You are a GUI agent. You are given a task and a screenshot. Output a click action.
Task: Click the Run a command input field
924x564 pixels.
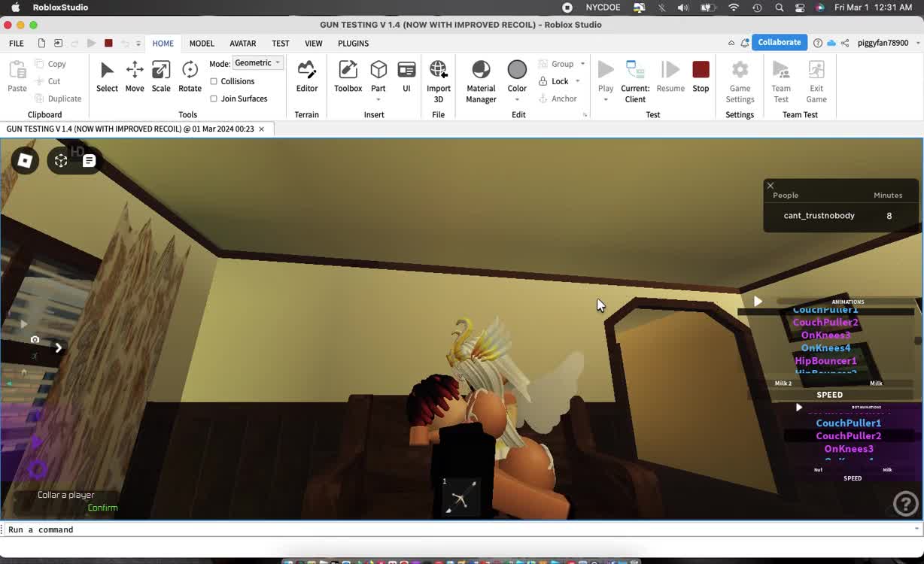pos(451,529)
